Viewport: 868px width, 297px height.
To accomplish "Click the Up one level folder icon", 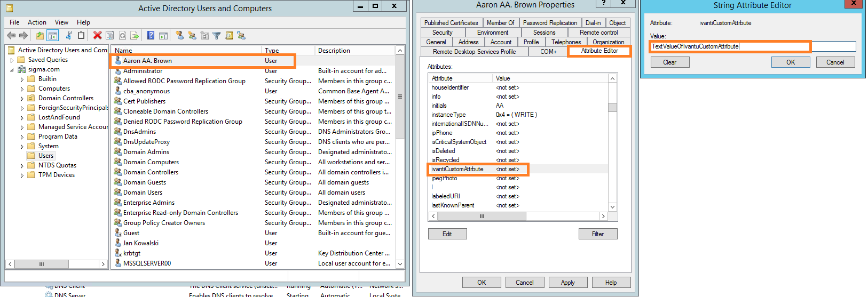I will [x=40, y=36].
